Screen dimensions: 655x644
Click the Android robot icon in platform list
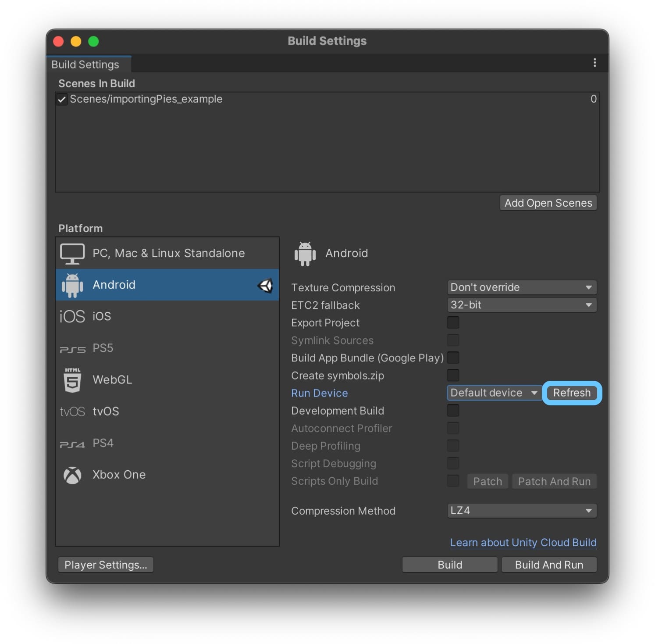[x=72, y=285]
